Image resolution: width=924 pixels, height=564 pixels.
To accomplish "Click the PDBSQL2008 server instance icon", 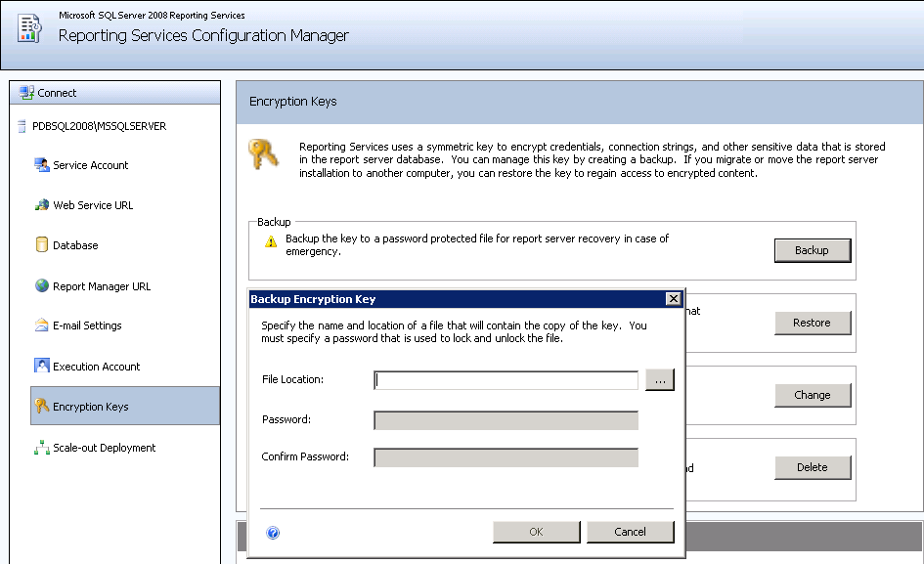I will click(x=22, y=126).
